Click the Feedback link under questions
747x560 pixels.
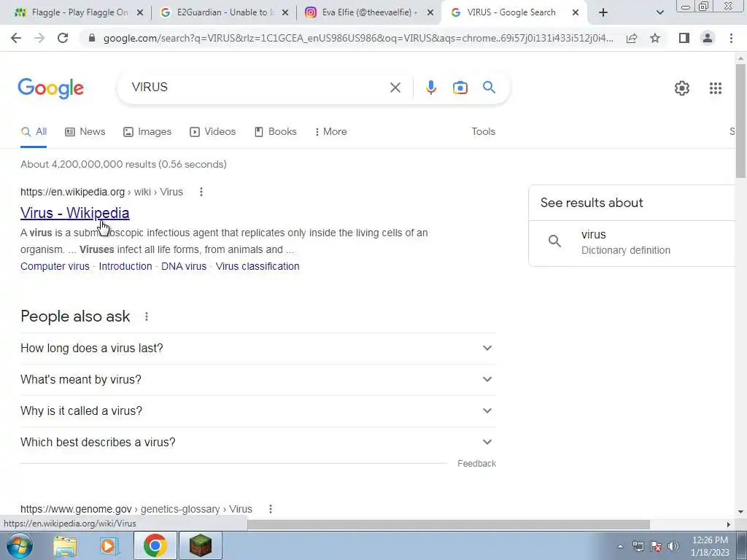pos(476,463)
